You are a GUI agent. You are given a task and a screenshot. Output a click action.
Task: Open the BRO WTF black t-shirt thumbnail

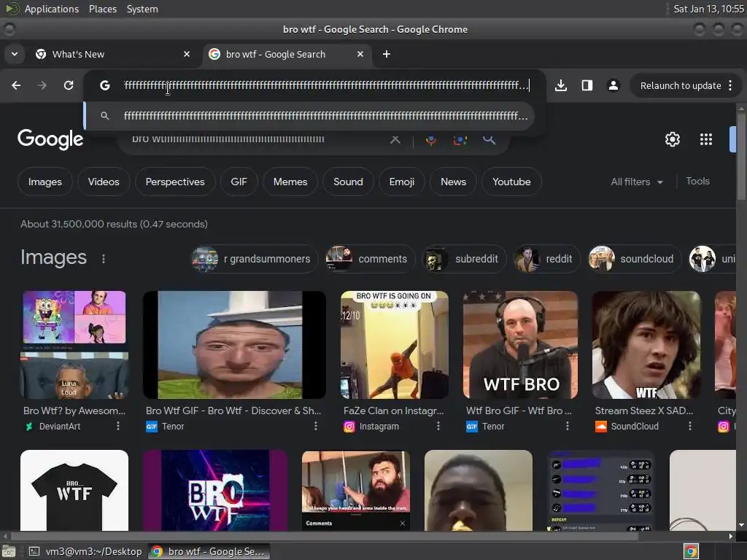(x=74, y=491)
